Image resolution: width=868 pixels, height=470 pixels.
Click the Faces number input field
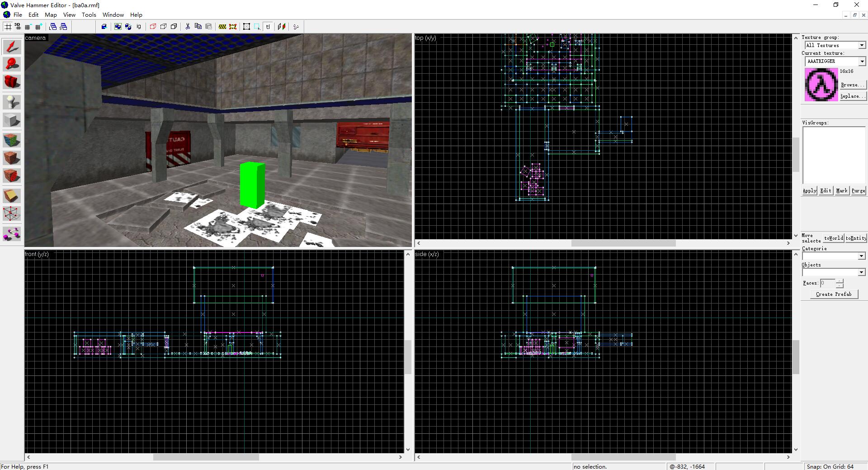click(x=828, y=283)
